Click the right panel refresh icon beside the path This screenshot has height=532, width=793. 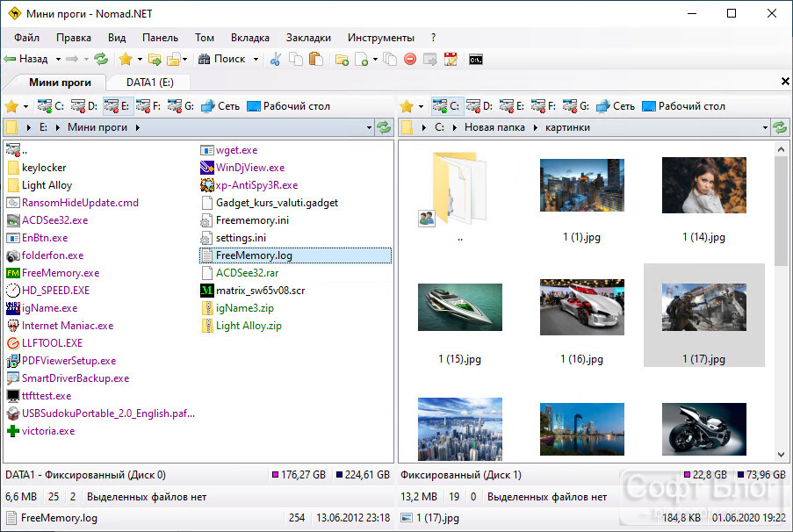(x=780, y=127)
